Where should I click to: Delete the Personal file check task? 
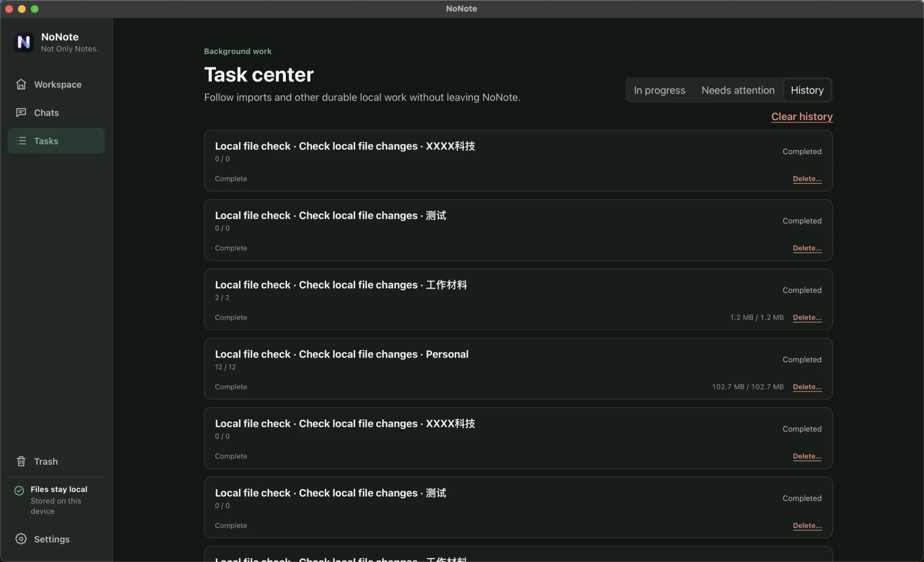(x=807, y=387)
